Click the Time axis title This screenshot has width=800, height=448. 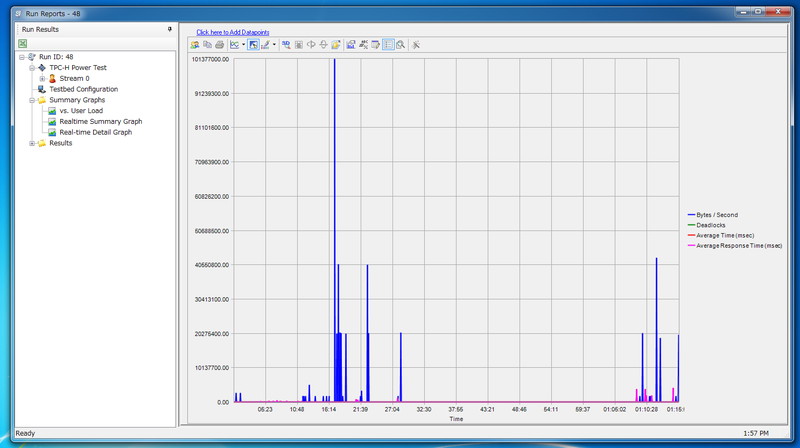pos(456,419)
